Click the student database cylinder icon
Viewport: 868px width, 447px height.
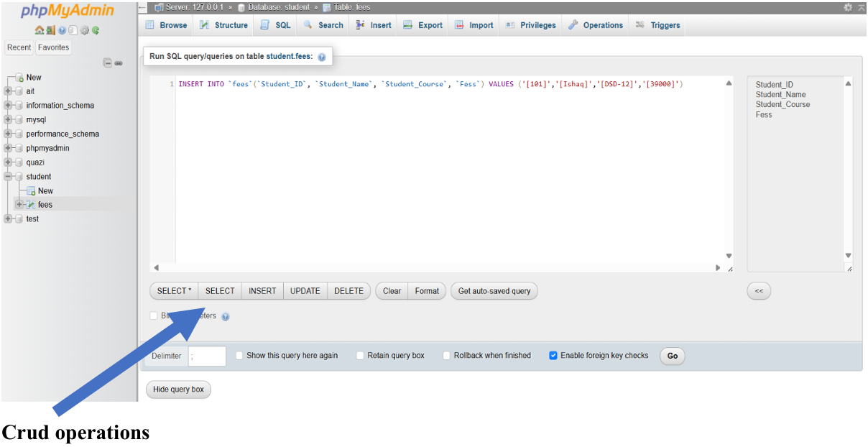pyautogui.click(x=19, y=177)
